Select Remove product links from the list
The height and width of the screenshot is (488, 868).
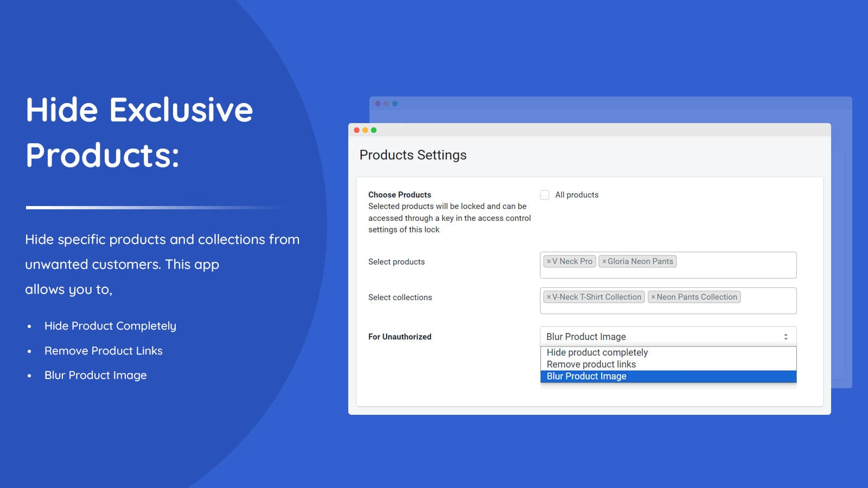591,364
